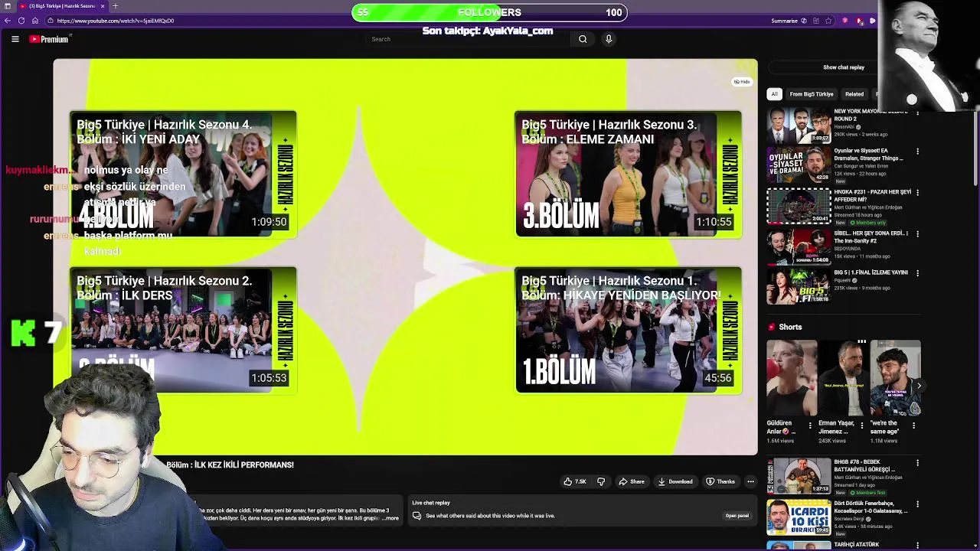Image resolution: width=980 pixels, height=551 pixels.
Task: Go back with the browser back arrow
Action: click(8, 21)
